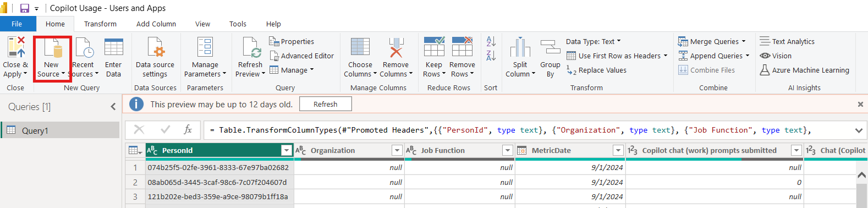Screen dimensions: 868x208
Task: Open the quick access toolbar dropdown
Action: 36,9
